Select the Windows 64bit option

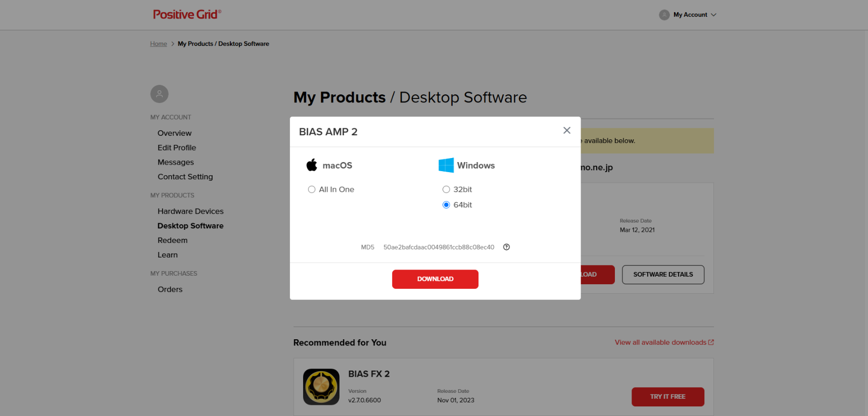click(x=446, y=205)
